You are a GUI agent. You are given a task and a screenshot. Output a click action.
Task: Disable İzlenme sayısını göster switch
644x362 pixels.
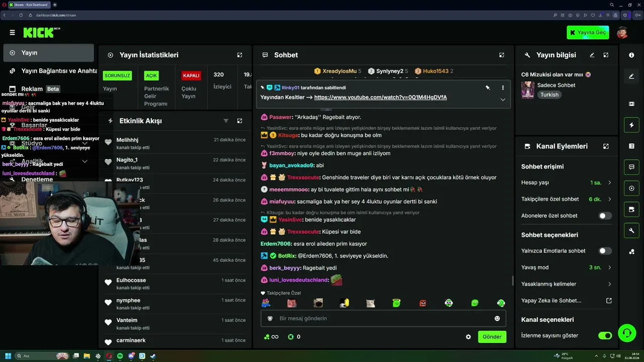[605, 335]
